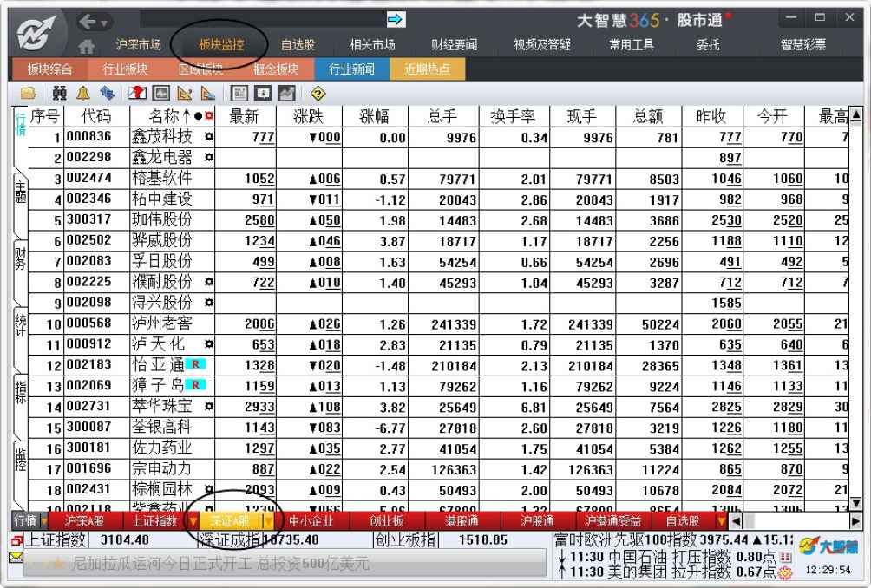
Task: Open the 财经要闻 menu
Action: point(455,44)
